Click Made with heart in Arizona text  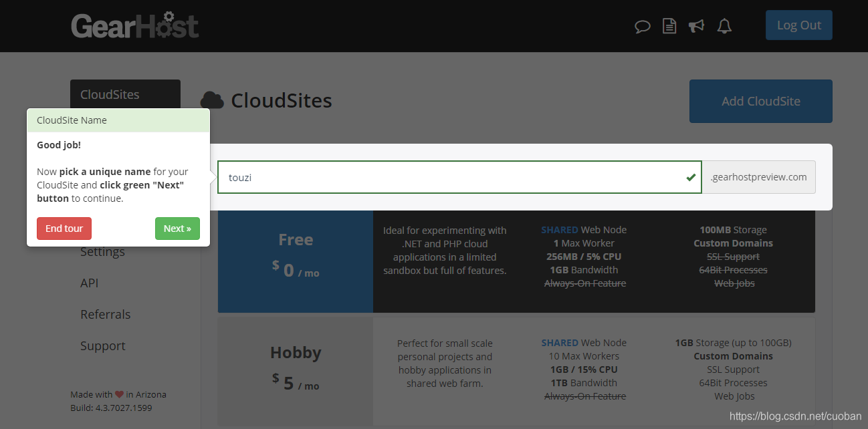tap(118, 394)
